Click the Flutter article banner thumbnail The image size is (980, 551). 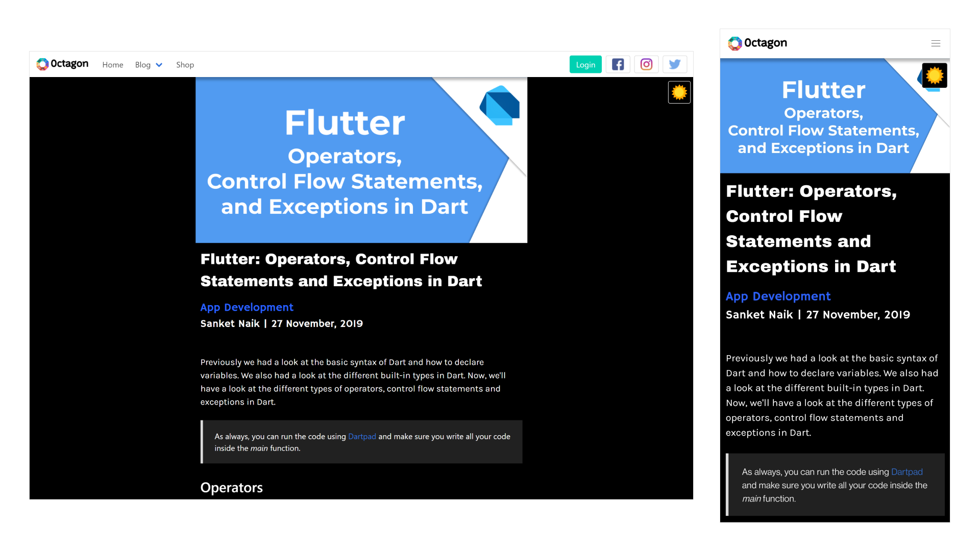[361, 160]
